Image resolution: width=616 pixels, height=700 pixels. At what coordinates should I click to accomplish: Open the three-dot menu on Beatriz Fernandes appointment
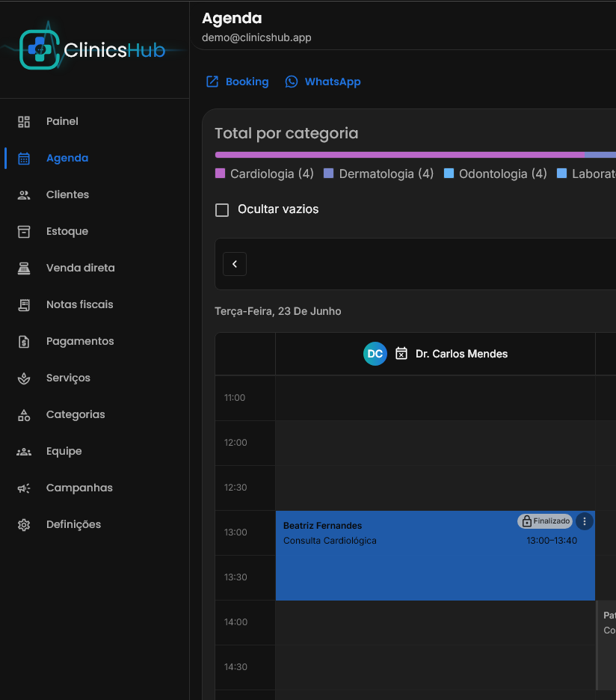click(x=585, y=521)
